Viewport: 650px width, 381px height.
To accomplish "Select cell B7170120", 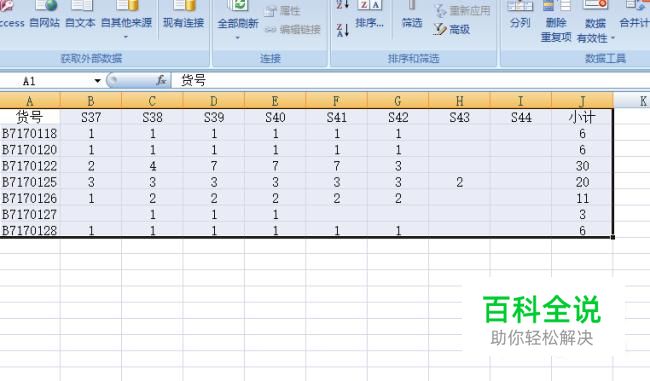I will pos(29,150).
